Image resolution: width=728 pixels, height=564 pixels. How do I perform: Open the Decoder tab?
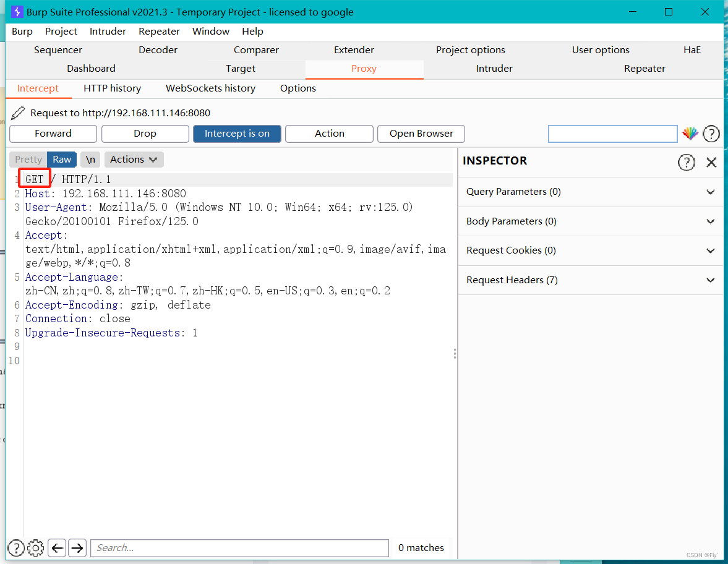[x=158, y=50]
